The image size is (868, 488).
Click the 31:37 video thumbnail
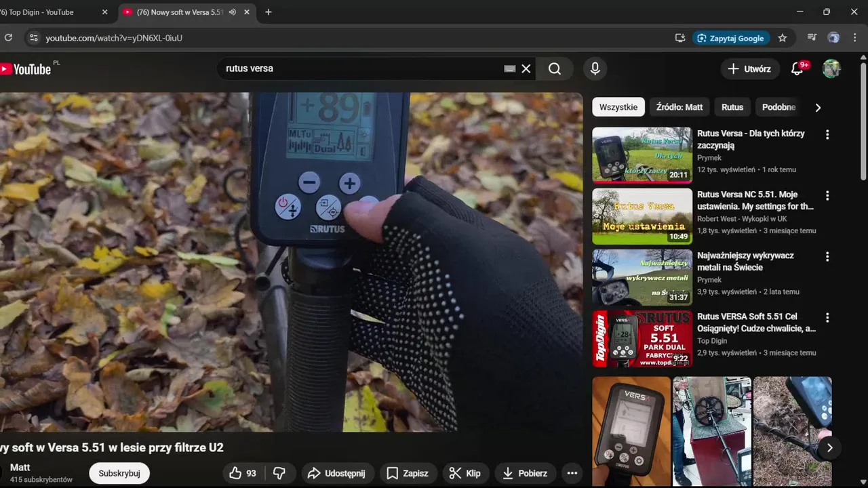(x=642, y=277)
